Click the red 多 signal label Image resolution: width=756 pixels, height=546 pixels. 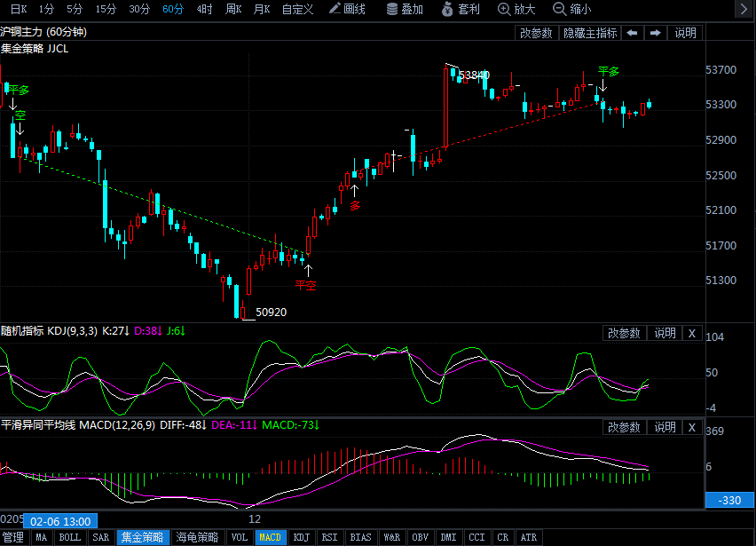355,206
